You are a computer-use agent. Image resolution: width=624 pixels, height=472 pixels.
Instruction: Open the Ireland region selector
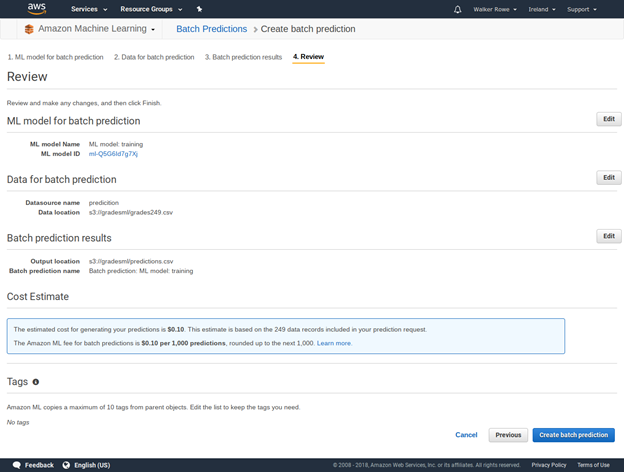pos(542,9)
